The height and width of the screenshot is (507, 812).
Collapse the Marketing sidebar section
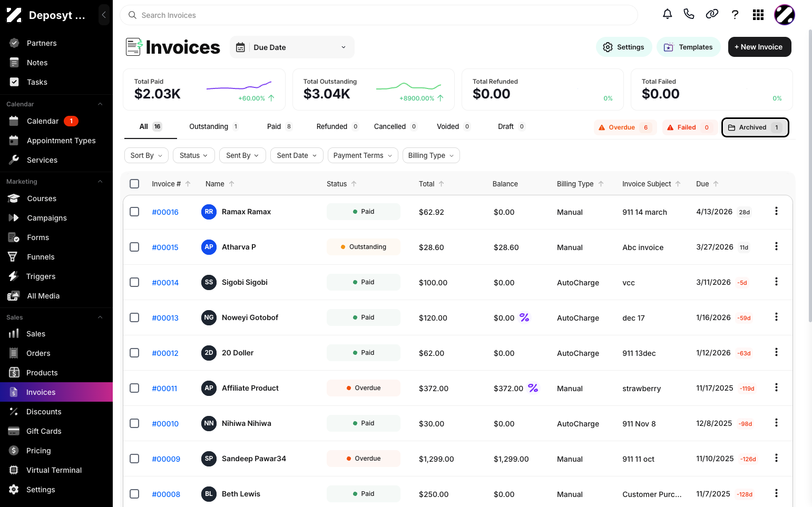pos(100,182)
